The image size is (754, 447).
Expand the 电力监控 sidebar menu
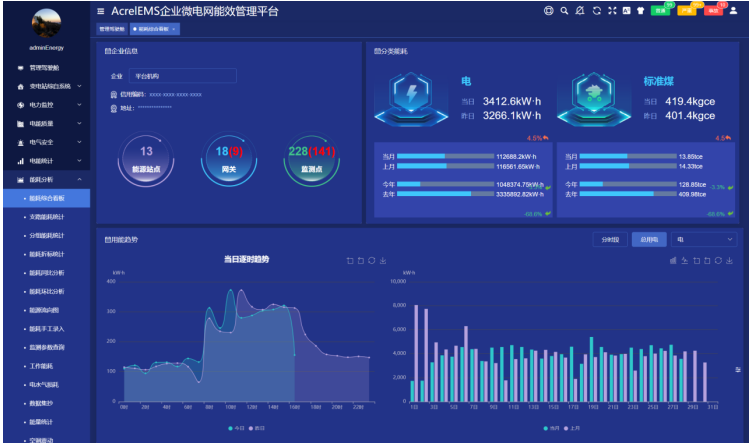pyautogui.click(x=47, y=105)
